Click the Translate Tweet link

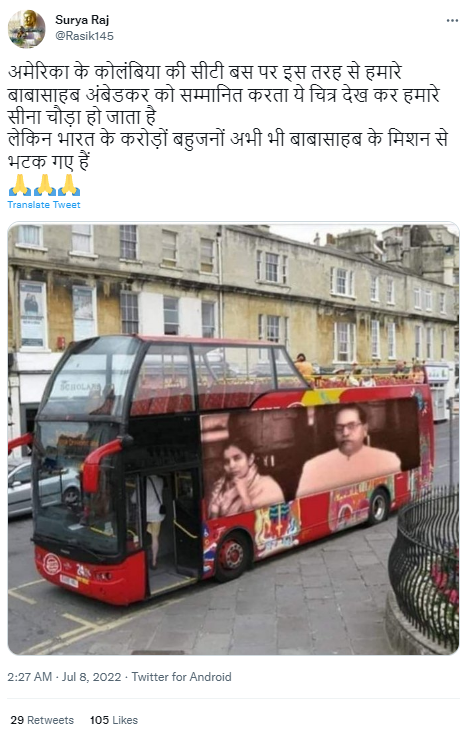(x=44, y=205)
